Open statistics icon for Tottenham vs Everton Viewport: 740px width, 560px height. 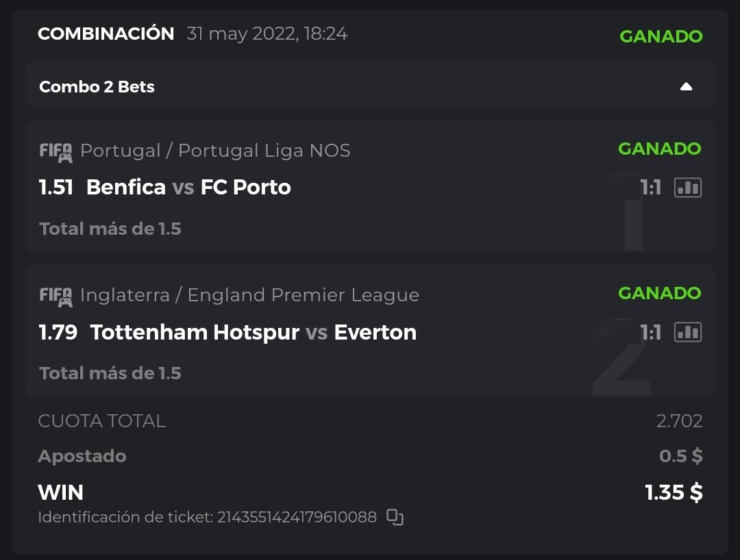coord(688,332)
